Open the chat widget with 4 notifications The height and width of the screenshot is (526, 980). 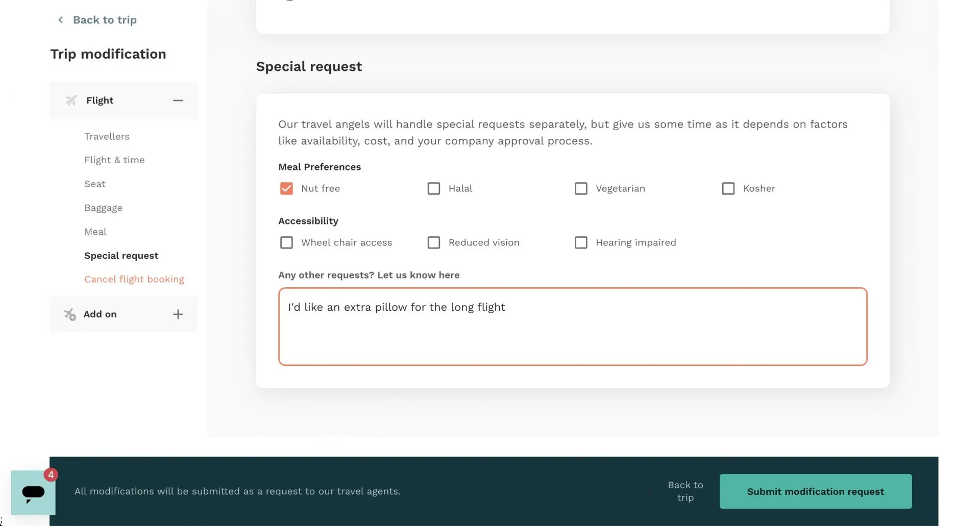(x=33, y=492)
